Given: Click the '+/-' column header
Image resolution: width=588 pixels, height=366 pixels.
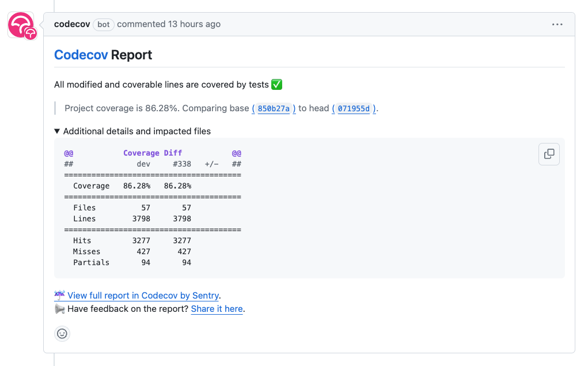Looking at the screenshot, I should click(x=211, y=164).
